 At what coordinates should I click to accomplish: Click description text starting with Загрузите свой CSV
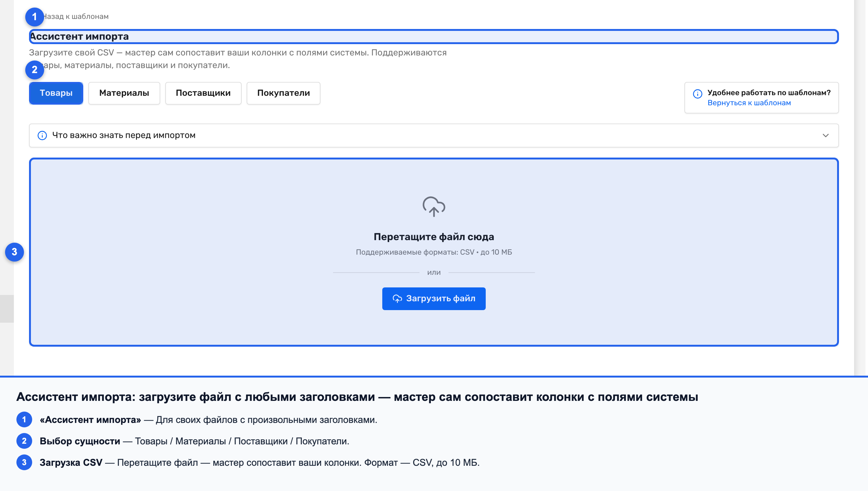coord(238,59)
